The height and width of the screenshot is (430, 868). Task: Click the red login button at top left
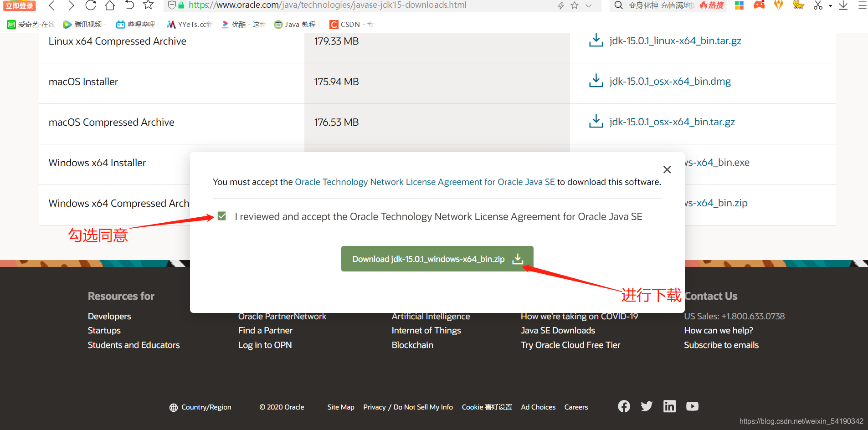[20, 5]
